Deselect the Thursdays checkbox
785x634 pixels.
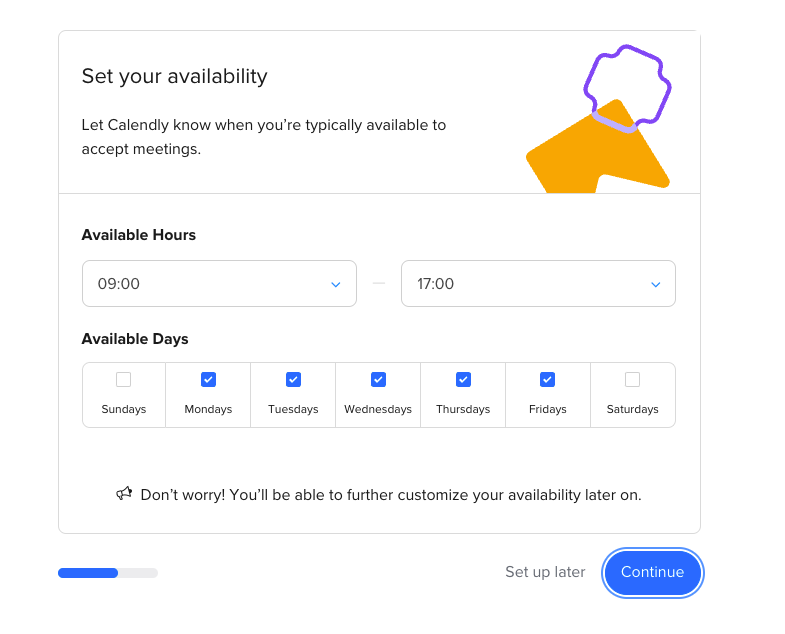pos(463,380)
